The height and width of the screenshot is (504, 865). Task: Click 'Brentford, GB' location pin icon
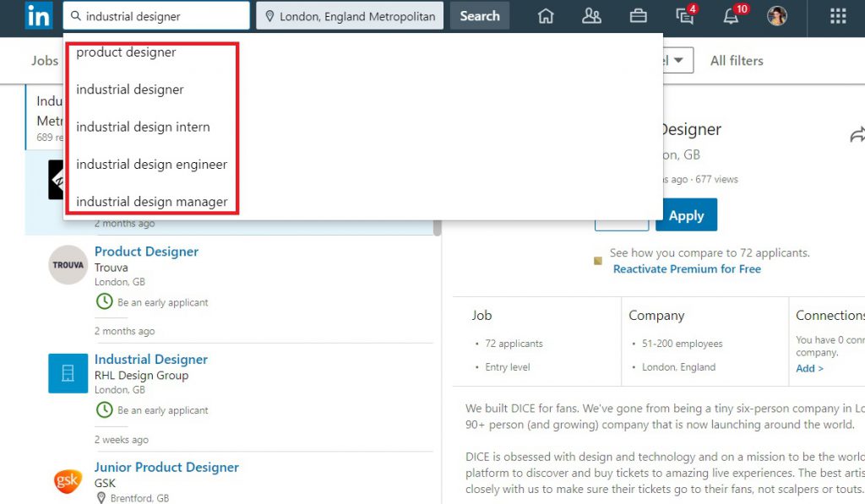[101, 497]
